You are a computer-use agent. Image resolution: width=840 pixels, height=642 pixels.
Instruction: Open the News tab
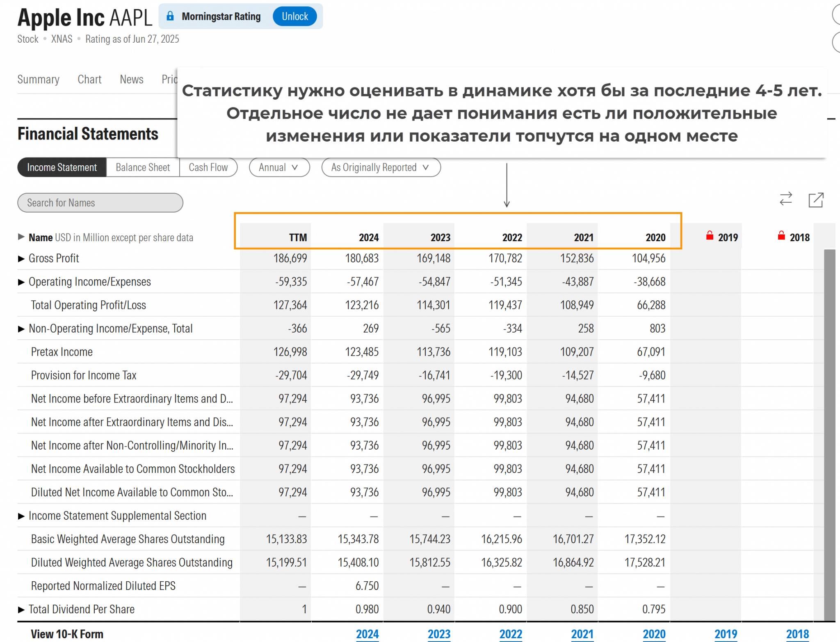[131, 79]
